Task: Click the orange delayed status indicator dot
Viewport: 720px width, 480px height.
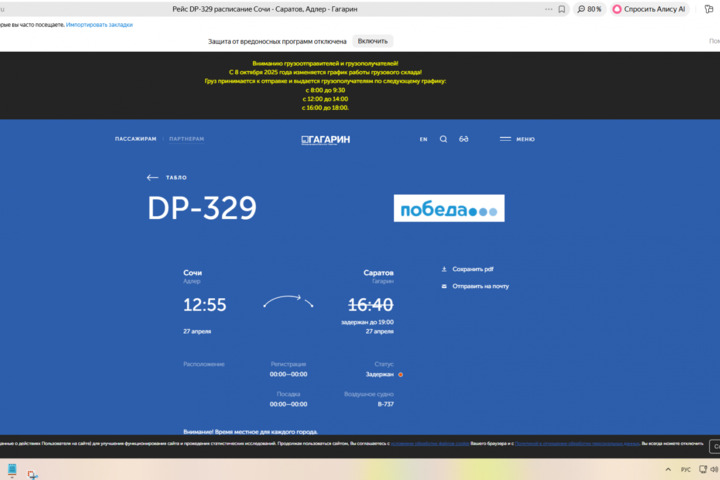Action: (401, 374)
